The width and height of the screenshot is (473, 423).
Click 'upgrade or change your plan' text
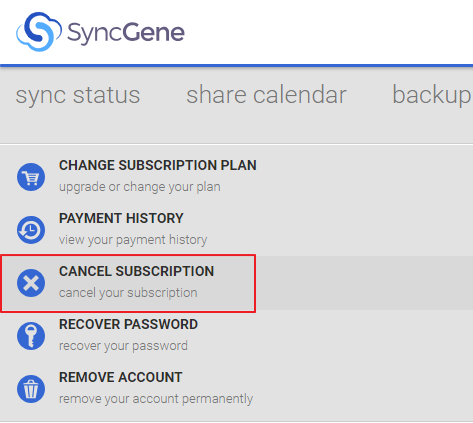click(140, 187)
